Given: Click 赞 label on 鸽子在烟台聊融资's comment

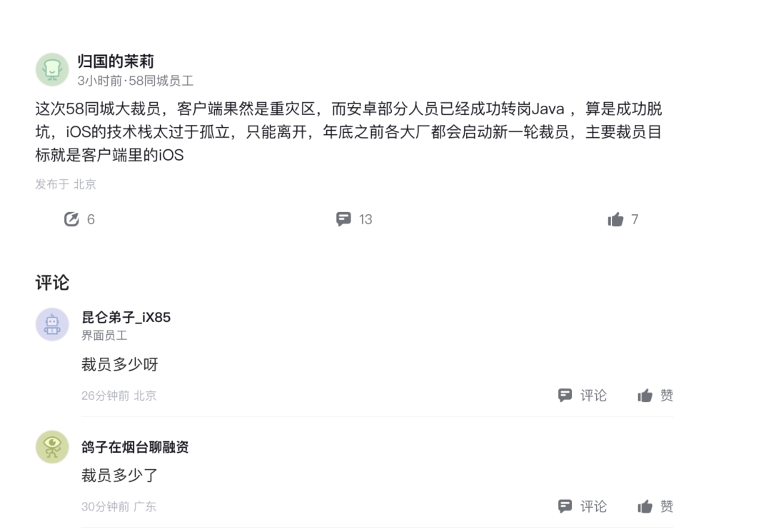Looking at the screenshot, I should 667,506.
